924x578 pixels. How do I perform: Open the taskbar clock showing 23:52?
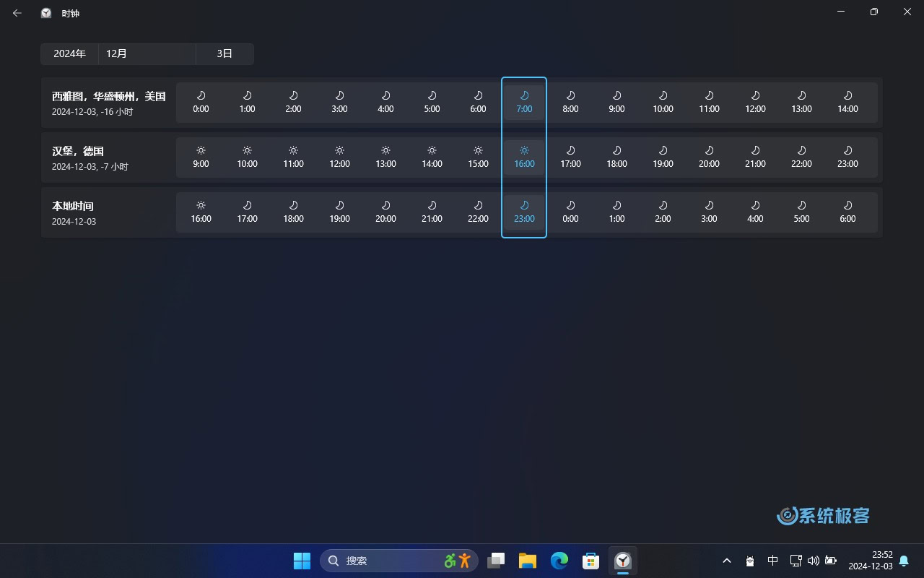point(871,561)
